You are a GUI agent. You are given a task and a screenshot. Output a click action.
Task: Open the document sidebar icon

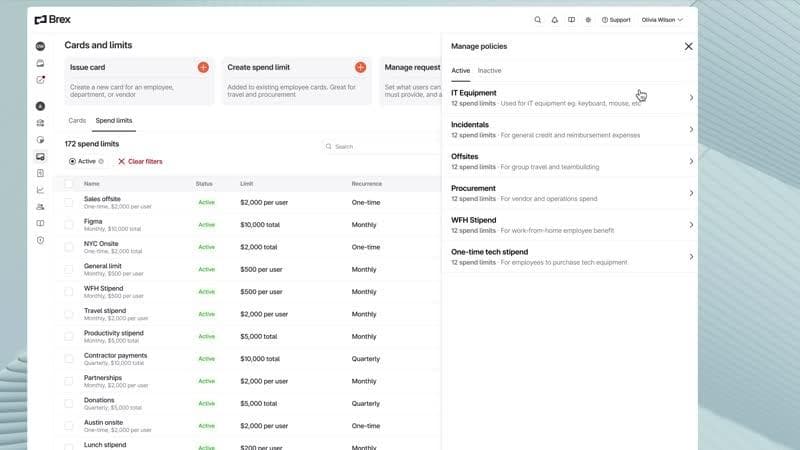pyautogui.click(x=40, y=173)
